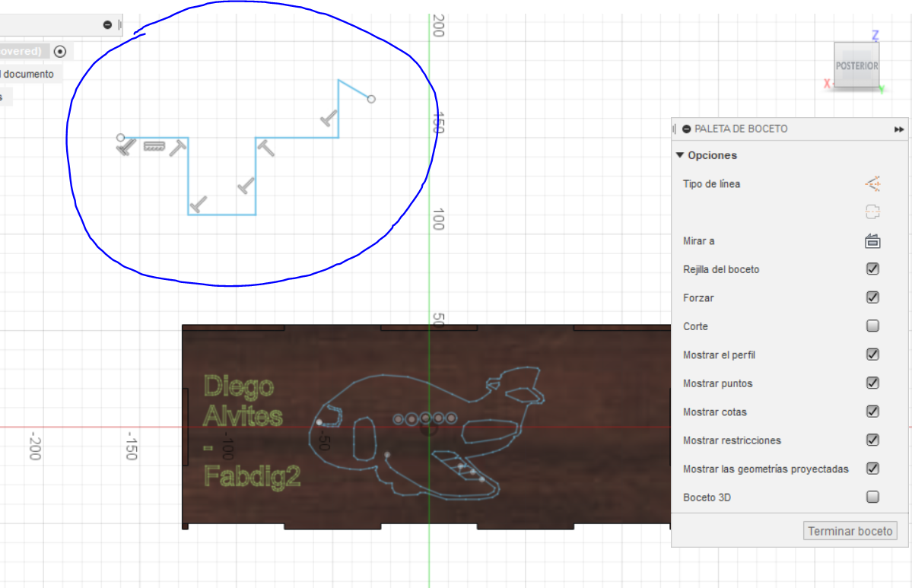
Task: Collapse Paleta de boceto minus icon
Action: 686,129
